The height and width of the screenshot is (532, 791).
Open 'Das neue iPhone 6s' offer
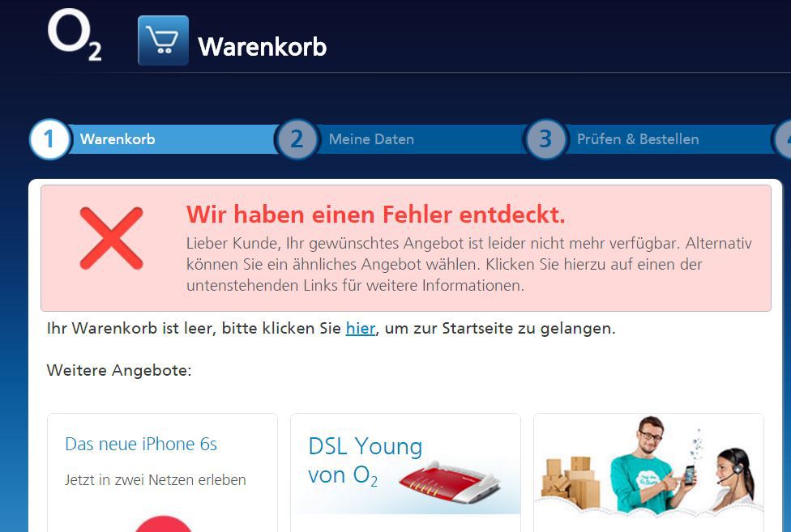tap(141, 444)
